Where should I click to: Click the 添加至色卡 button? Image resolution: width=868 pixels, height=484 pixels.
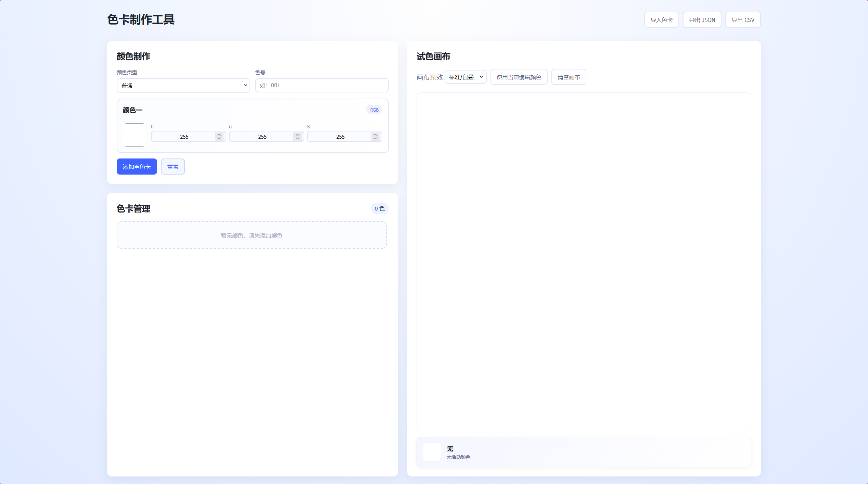(x=137, y=167)
